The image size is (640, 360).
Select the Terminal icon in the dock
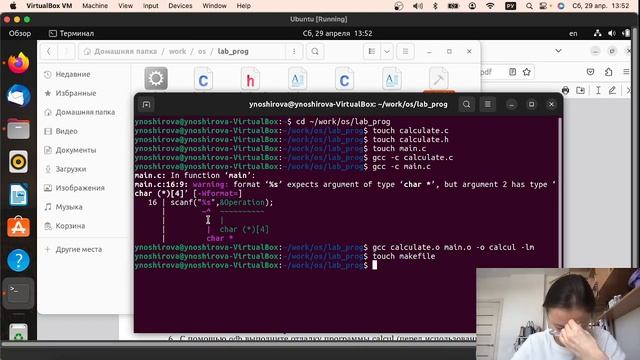[18, 293]
